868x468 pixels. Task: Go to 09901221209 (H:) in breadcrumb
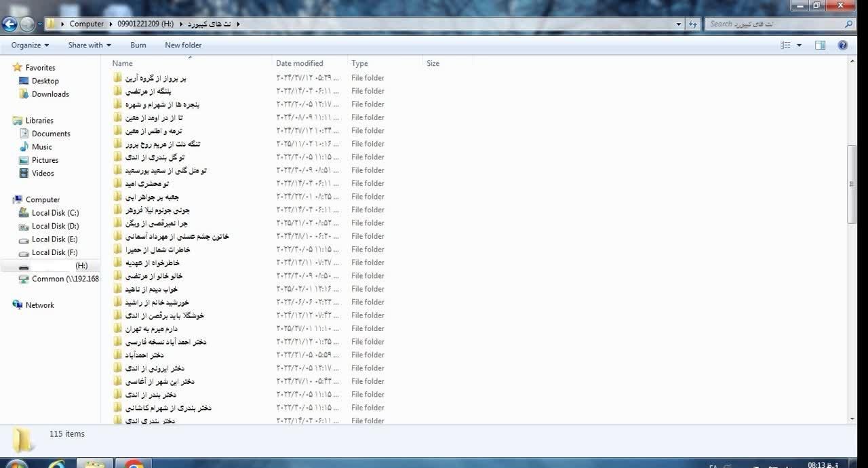coord(145,24)
